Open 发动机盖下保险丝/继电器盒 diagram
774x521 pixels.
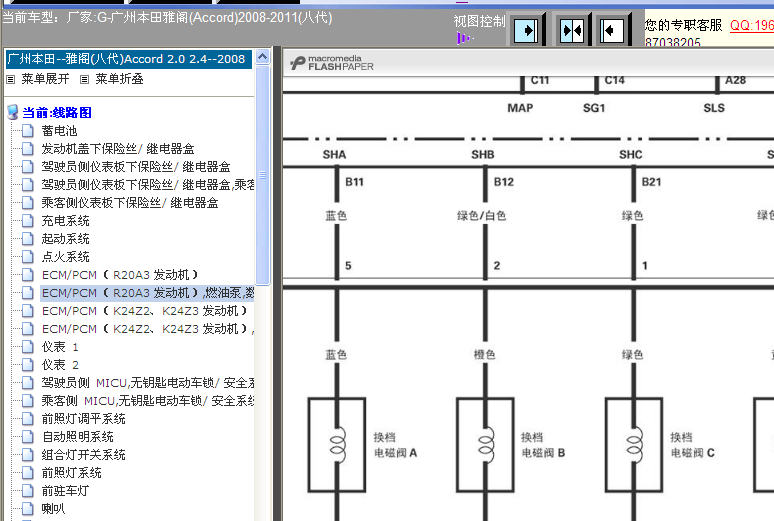click(x=117, y=149)
